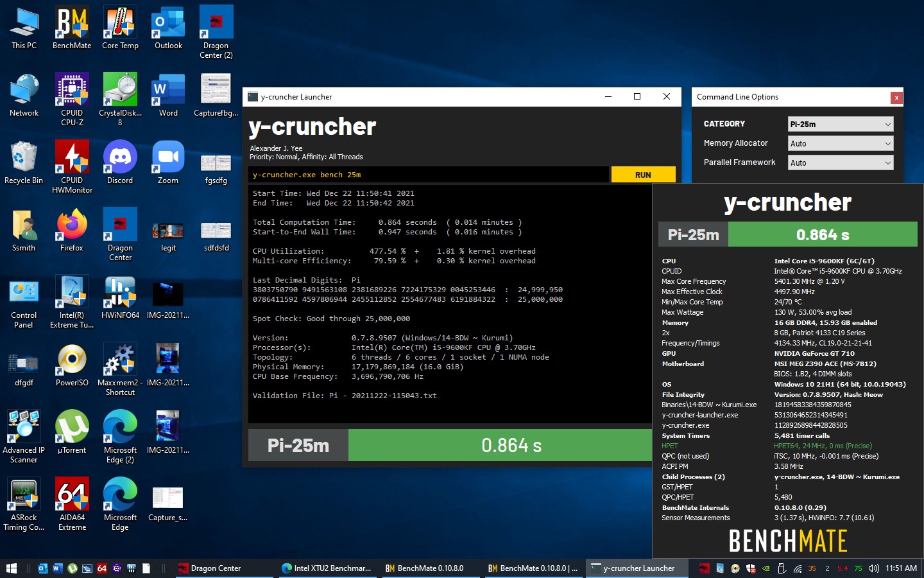Launch CrystalDiskMark 8 desktop icon
This screenshot has width=924, height=578.
coord(120,100)
